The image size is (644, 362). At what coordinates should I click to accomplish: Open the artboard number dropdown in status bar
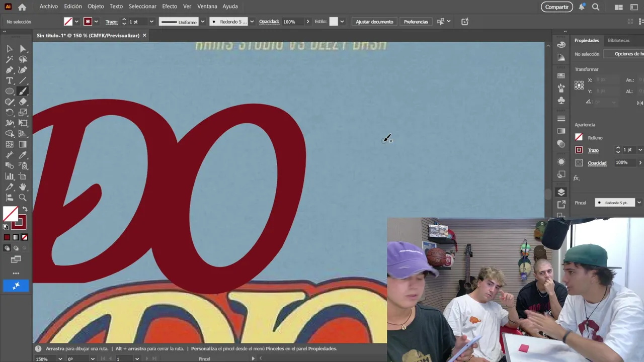136,359
